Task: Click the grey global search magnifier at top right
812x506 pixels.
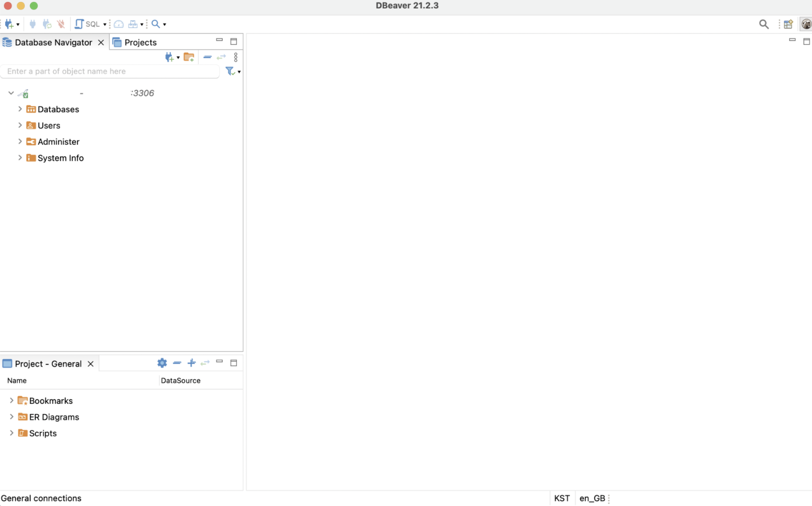Action: [x=764, y=24]
